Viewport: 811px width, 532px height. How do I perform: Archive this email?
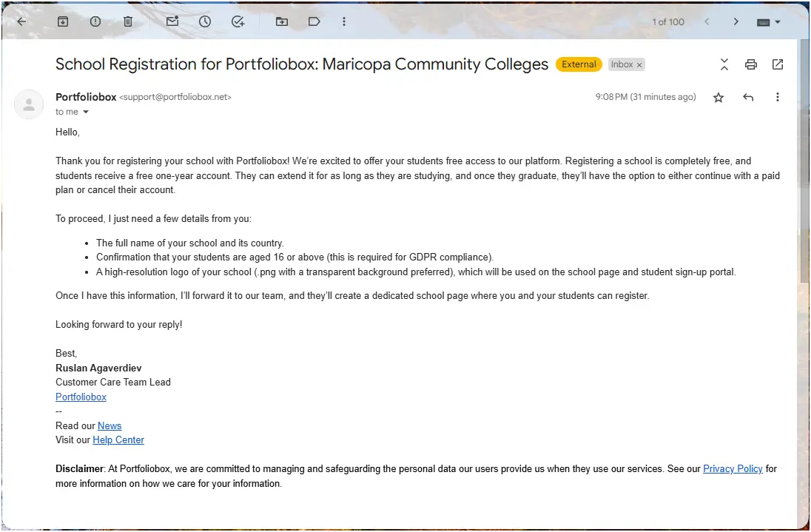[63, 21]
